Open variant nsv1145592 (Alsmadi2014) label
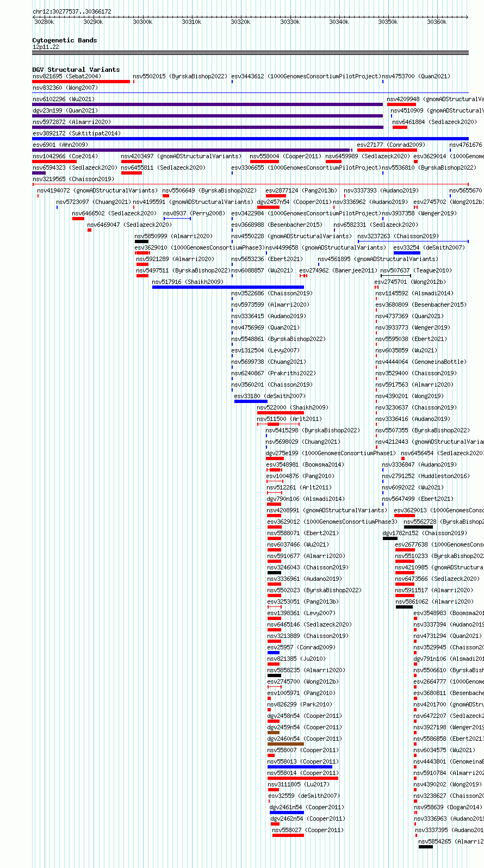Image resolution: width=484 pixels, height=868 pixels. pyautogui.click(x=414, y=294)
